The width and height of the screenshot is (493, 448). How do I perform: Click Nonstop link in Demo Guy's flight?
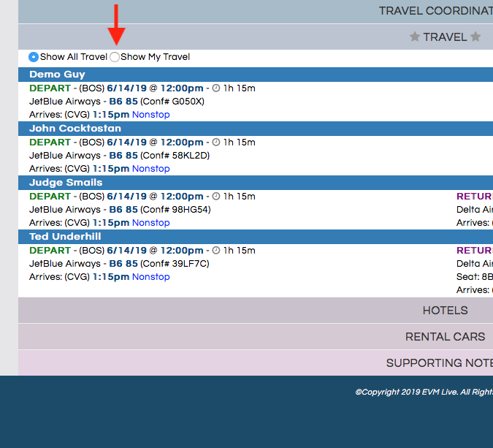point(150,115)
